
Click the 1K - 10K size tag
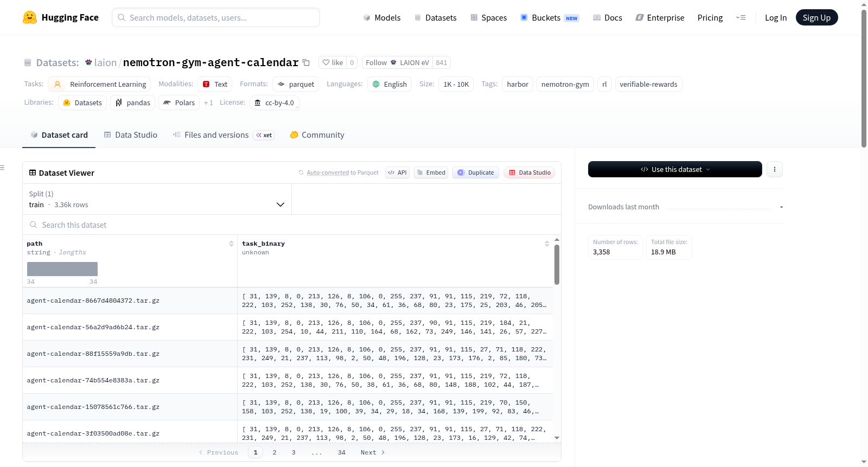point(456,84)
